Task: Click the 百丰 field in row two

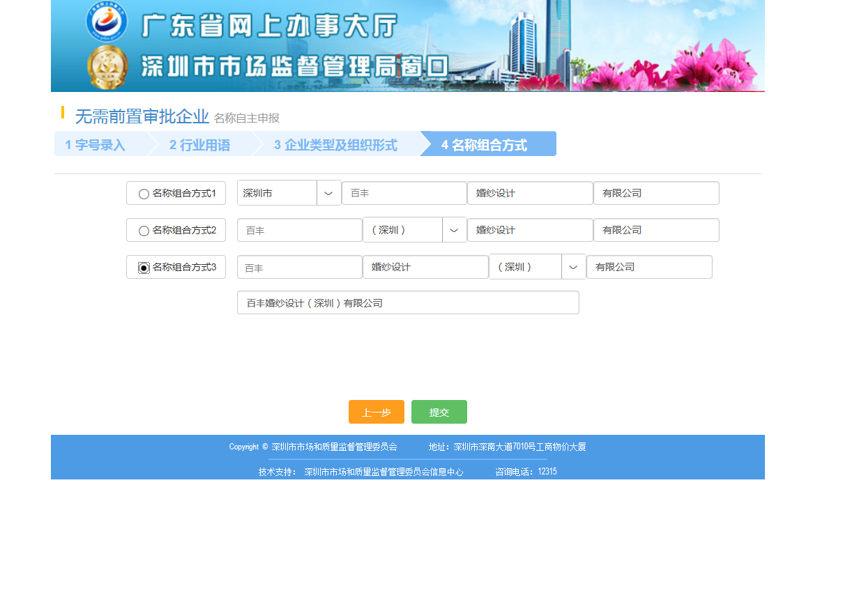Action: pos(299,230)
